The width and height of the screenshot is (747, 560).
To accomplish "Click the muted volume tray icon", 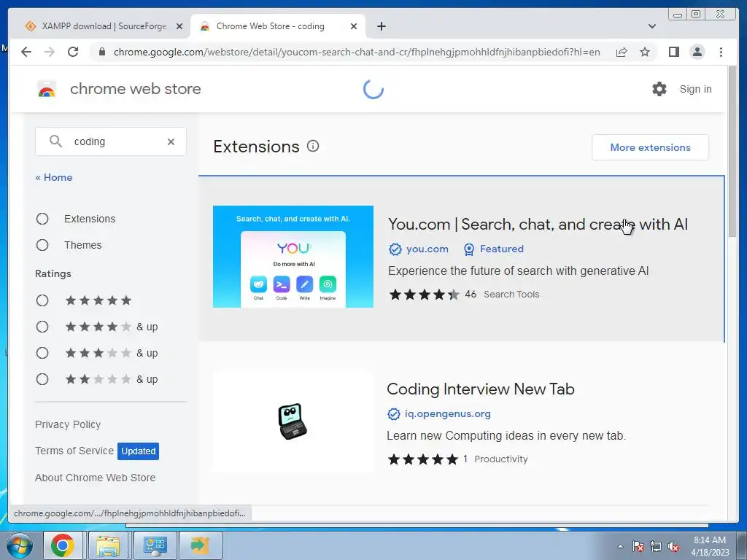I will tap(673, 546).
